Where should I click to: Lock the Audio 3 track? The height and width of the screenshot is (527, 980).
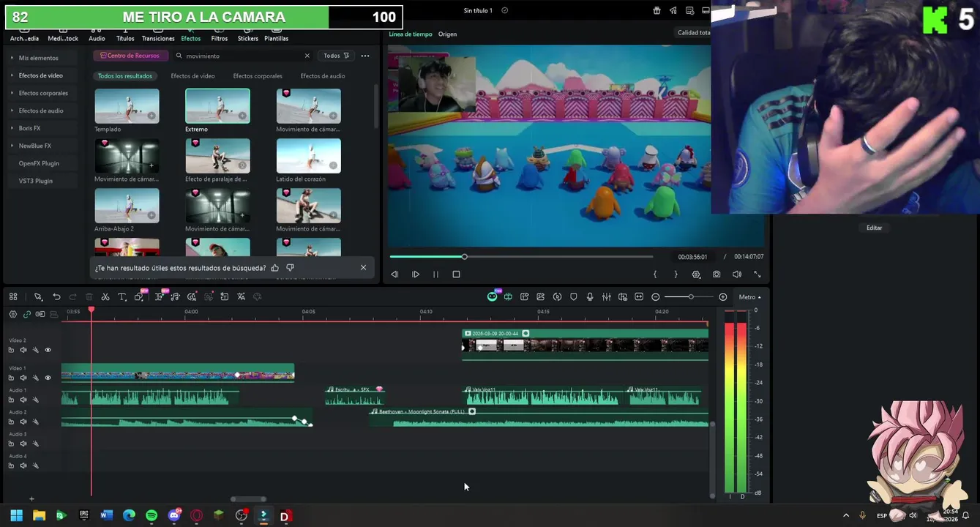click(x=11, y=444)
